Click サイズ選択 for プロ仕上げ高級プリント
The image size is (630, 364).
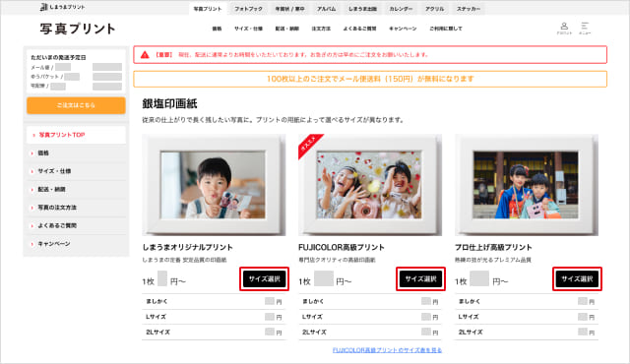[x=577, y=279]
